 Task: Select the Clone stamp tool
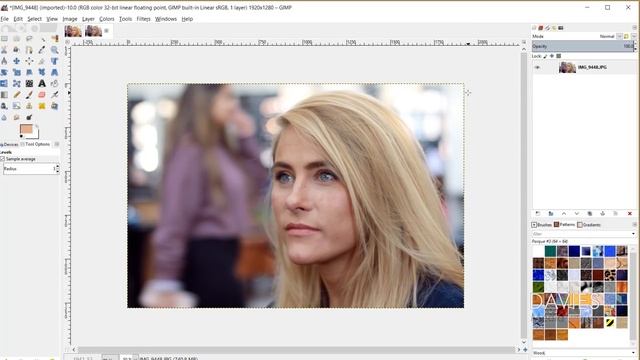pyautogui.click(x=29, y=106)
